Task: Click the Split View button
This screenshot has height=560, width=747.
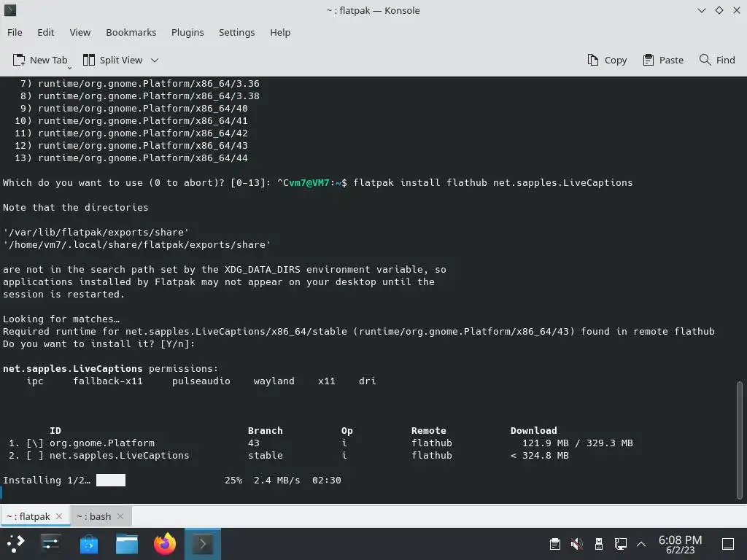Action: 113,60
